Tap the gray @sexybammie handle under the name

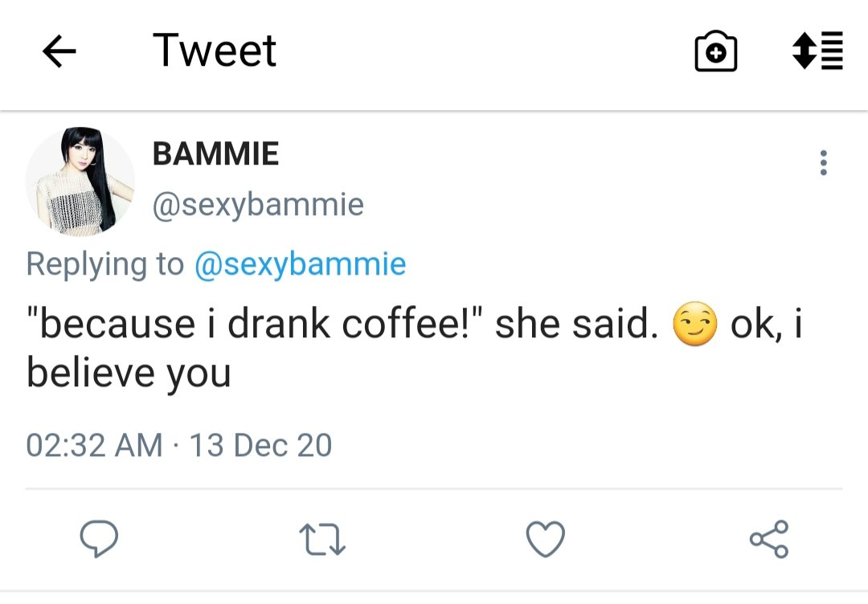258,205
